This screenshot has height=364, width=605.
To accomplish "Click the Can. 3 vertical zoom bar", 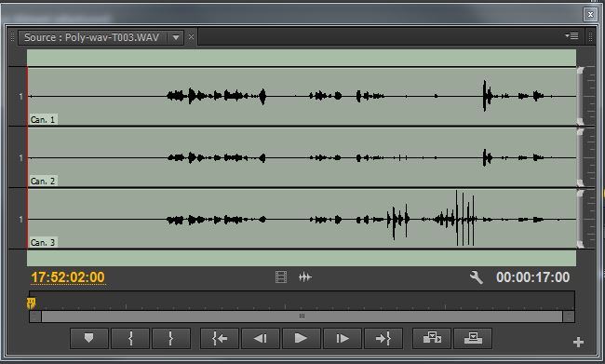I will coord(580,219).
